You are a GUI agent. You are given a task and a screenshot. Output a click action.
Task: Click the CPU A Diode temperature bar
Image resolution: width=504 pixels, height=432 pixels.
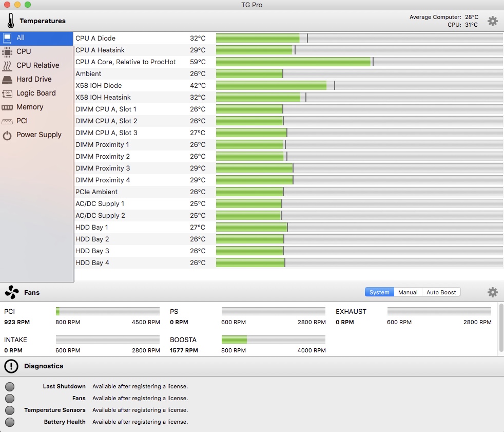coord(359,39)
